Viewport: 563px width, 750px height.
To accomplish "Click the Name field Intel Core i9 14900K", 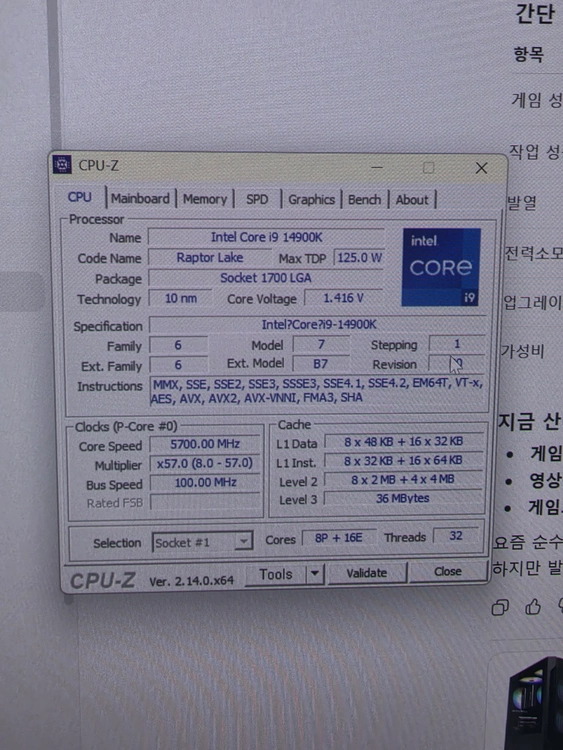I will tap(266, 237).
